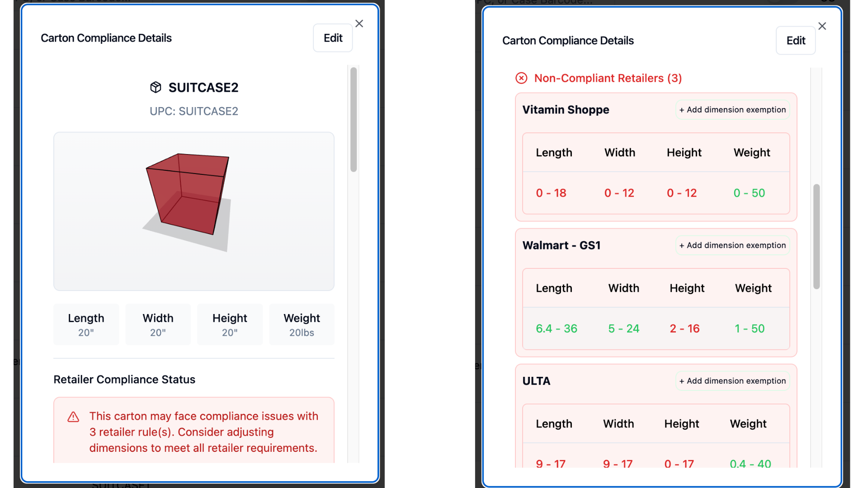Click the warning triangle icon in compliance alert
The width and height of the screenshot is (868, 488).
click(73, 417)
